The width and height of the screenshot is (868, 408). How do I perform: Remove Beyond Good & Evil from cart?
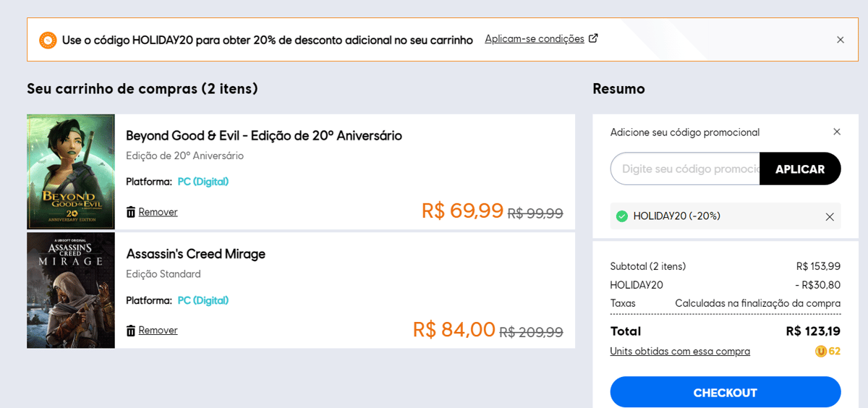[x=158, y=212]
